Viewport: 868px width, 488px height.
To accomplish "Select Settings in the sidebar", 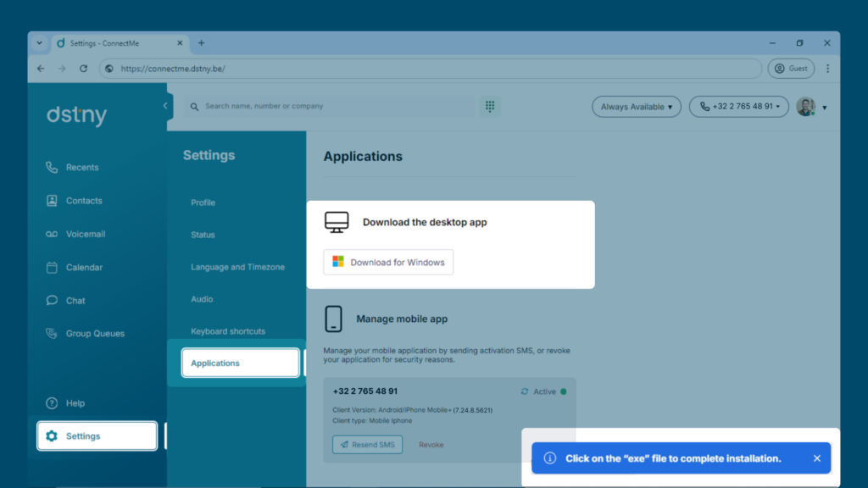I will (x=97, y=436).
